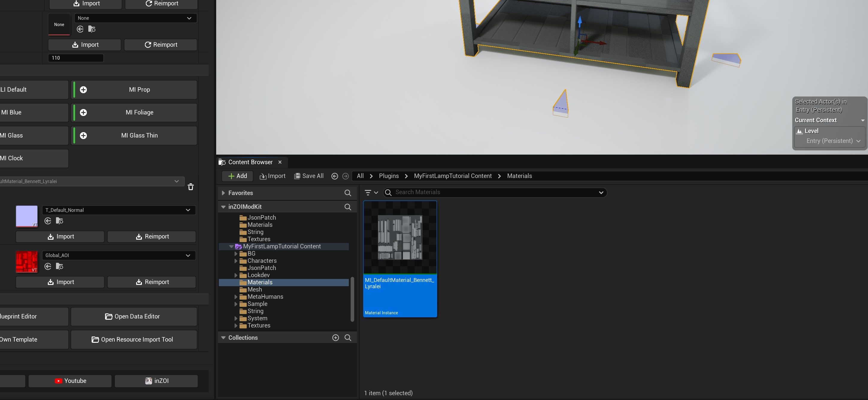
Task: Select the Lookdev folder
Action: [x=258, y=275]
